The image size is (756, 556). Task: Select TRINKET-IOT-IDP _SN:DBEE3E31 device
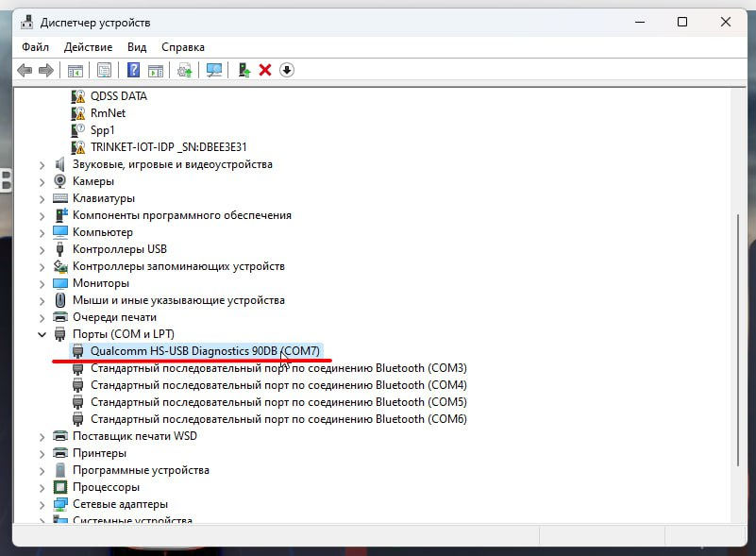(169, 147)
